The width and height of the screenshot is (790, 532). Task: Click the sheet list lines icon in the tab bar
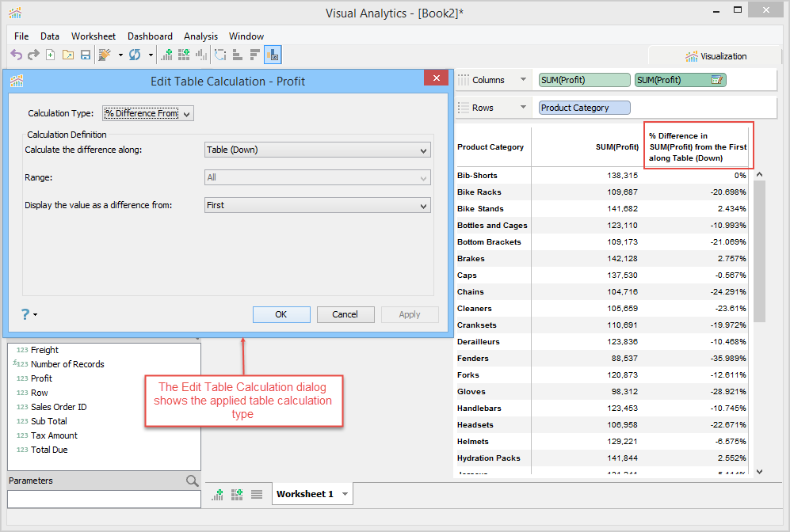pyautogui.click(x=257, y=495)
